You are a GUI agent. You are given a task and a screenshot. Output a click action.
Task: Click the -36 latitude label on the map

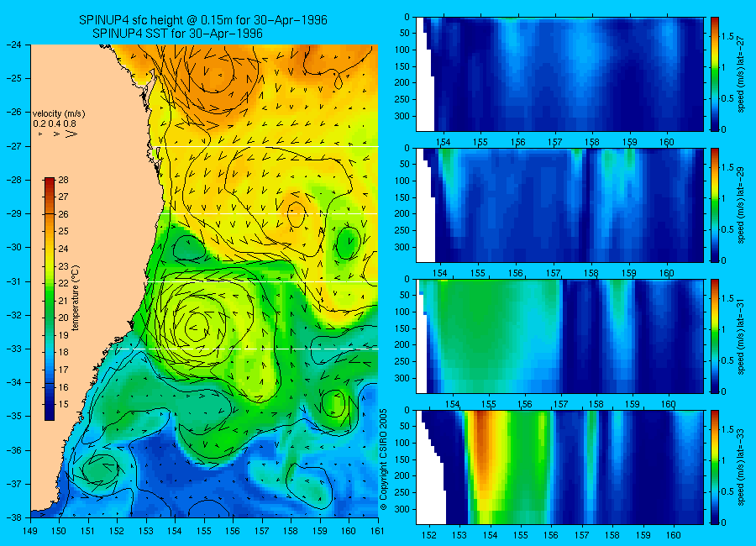click(x=13, y=450)
